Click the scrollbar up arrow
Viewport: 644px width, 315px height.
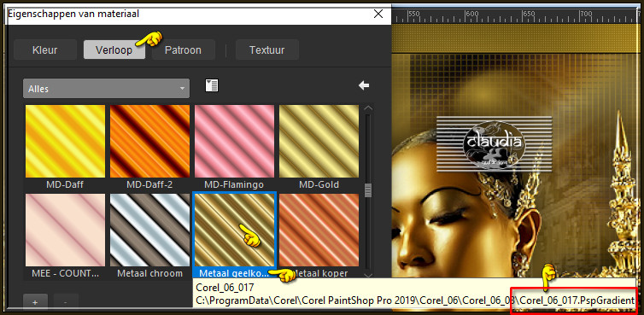368,108
